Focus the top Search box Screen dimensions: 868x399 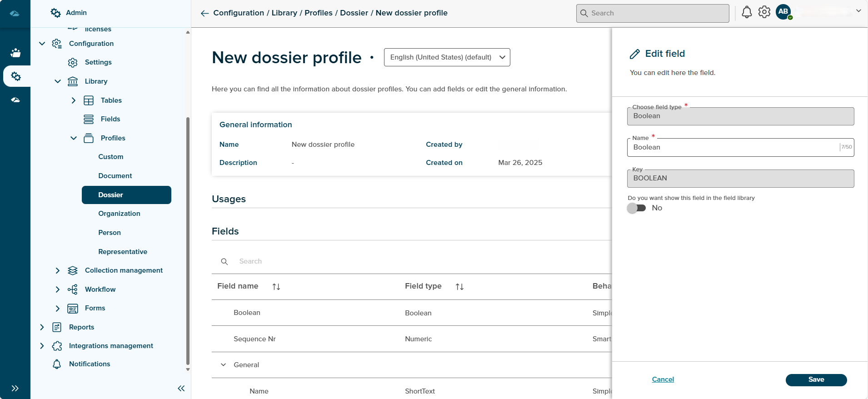tap(653, 13)
